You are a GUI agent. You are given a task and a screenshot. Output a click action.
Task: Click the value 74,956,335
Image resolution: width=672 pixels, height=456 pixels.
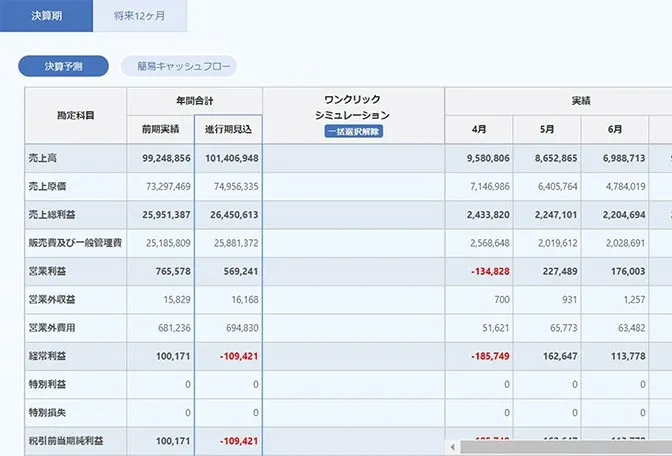[x=236, y=186]
